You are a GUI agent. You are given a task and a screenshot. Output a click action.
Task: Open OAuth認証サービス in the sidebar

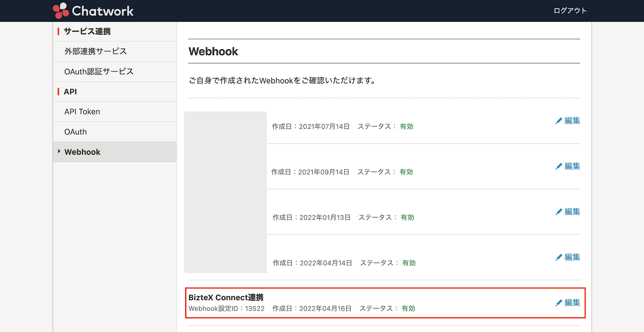click(115, 71)
